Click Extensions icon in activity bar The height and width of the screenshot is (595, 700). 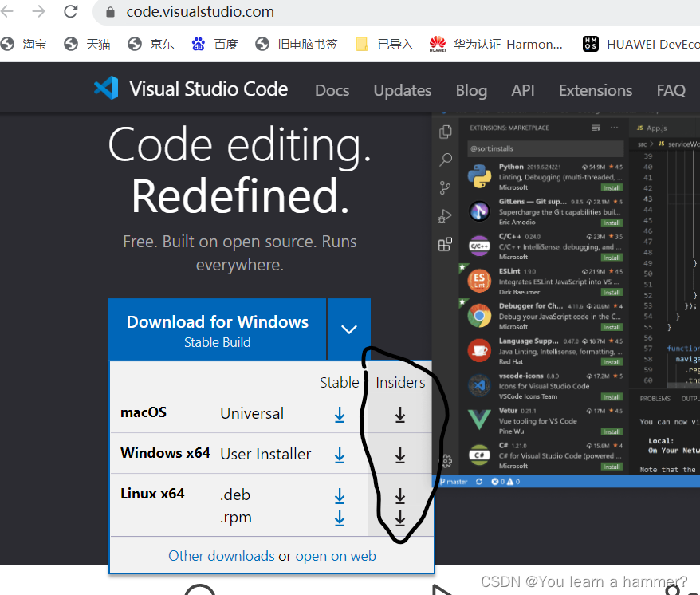pos(445,244)
